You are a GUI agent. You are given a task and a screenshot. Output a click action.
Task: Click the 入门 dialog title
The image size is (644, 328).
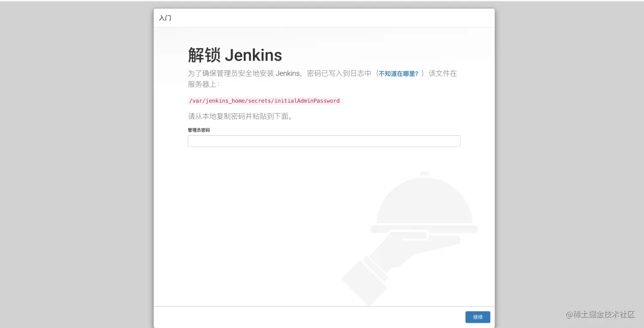coord(165,18)
